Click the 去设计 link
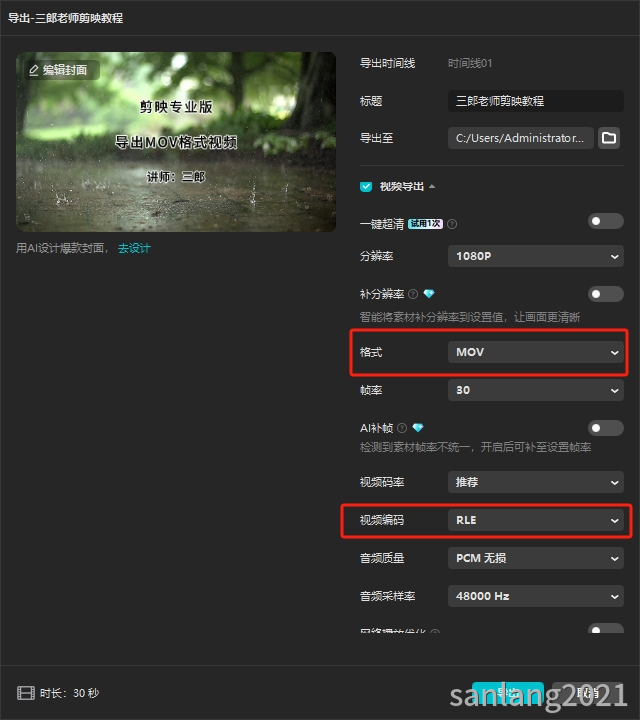640x720 pixels. [134, 248]
